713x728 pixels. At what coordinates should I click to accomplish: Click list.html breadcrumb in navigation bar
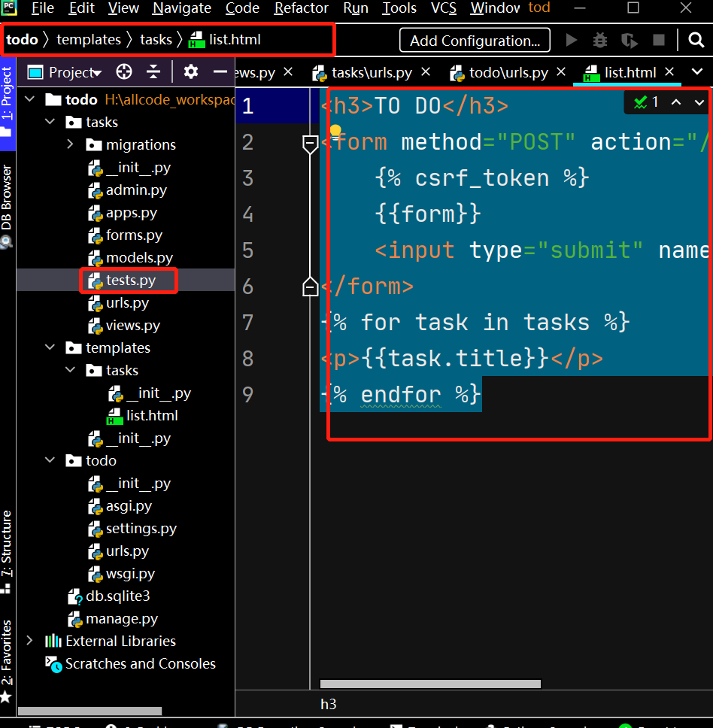(x=225, y=39)
